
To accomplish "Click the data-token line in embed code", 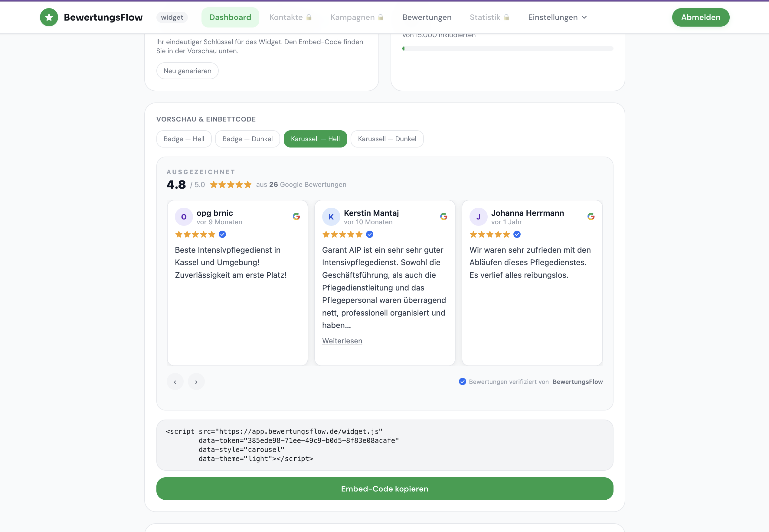I will [x=299, y=441].
